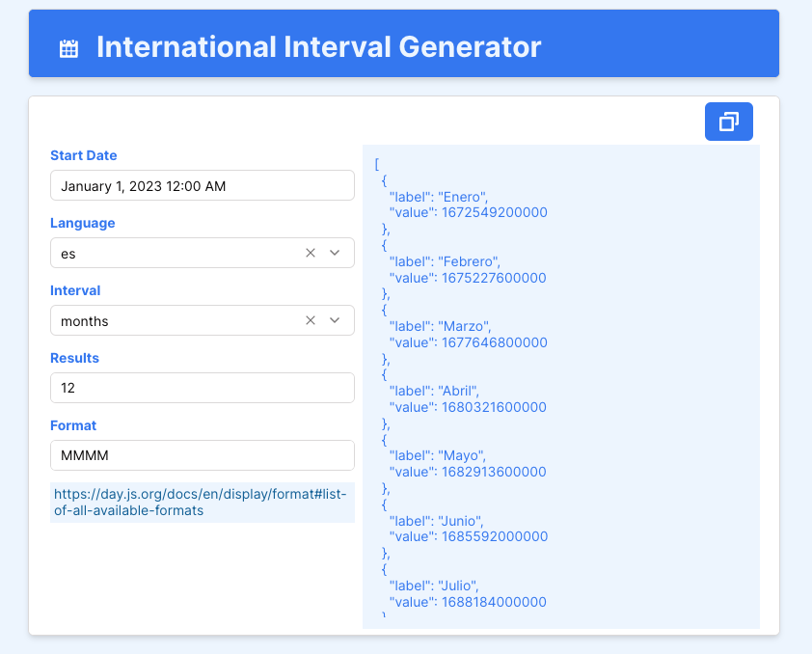Click the Format label
812x654 pixels.
[x=73, y=425]
